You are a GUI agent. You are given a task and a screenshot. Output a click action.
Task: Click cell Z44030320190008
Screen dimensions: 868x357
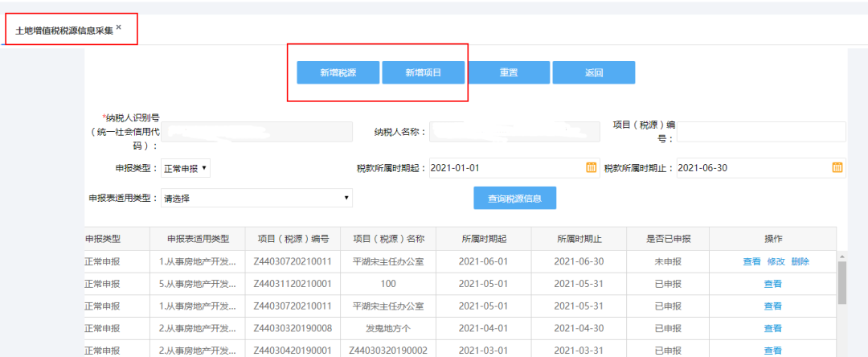point(293,328)
